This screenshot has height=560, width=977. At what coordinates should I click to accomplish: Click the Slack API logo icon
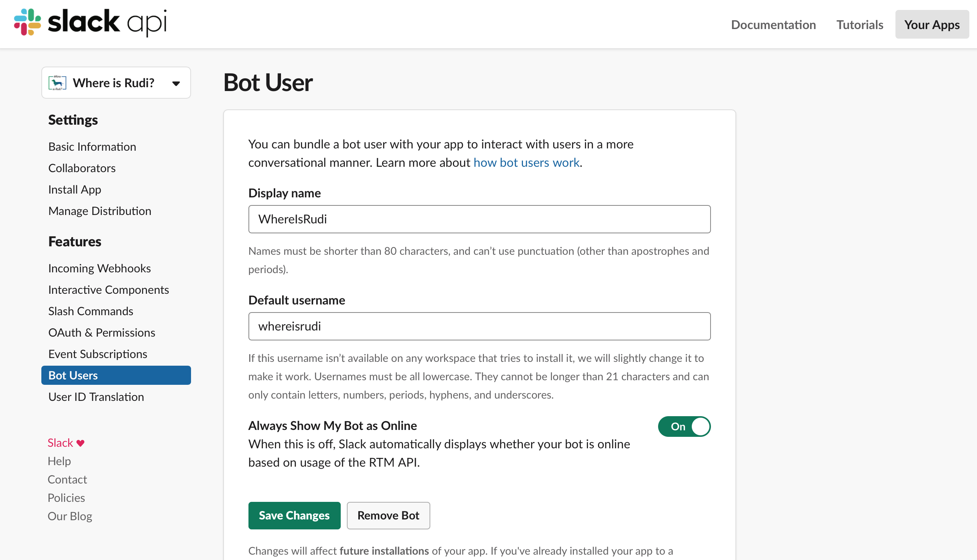pos(27,22)
